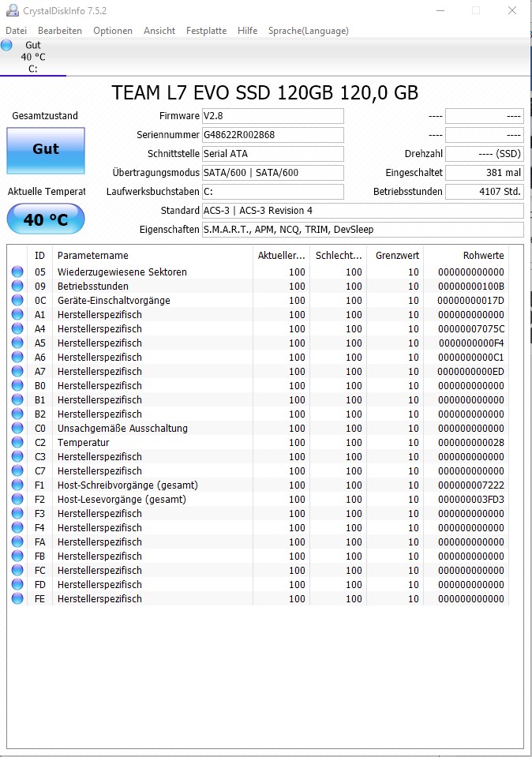The width and height of the screenshot is (532, 757).
Task: Click the status orb for ID 05
Action: coord(17,272)
